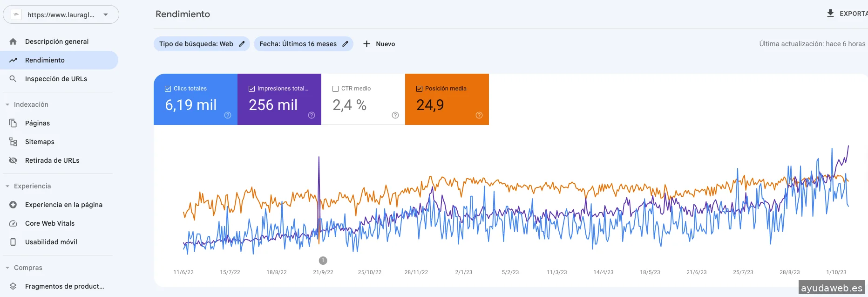Viewport: 868px width, 297px height.
Task: Click help icon on Clics totales card
Action: click(228, 115)
